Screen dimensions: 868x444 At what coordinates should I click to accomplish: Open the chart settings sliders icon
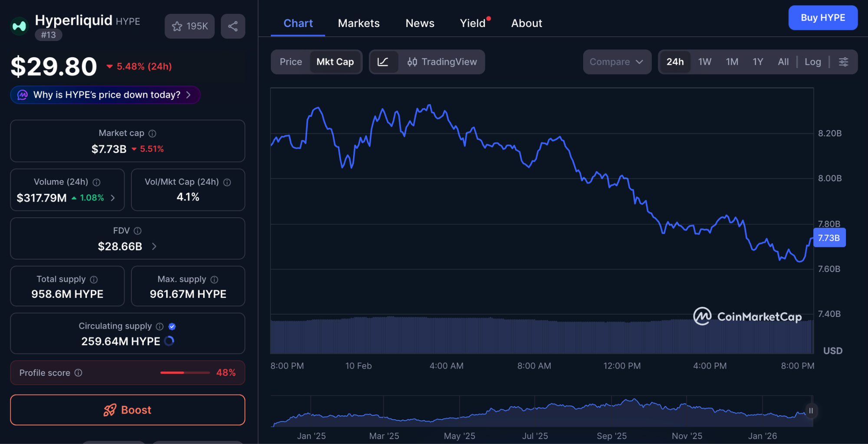843,62
